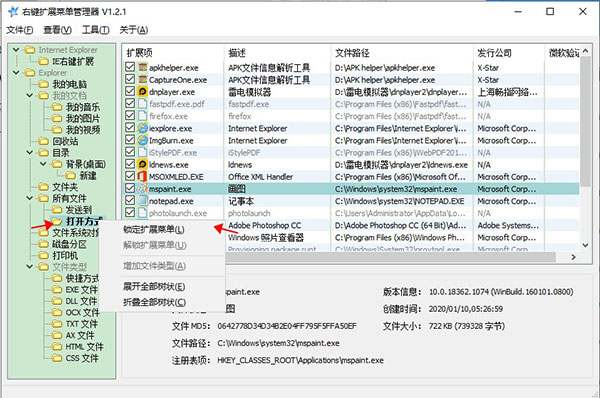This screenshot has height=398, width=600.
Task: Toggle the dnplayer.exe checkbox
Action: (x=130, y=91)
